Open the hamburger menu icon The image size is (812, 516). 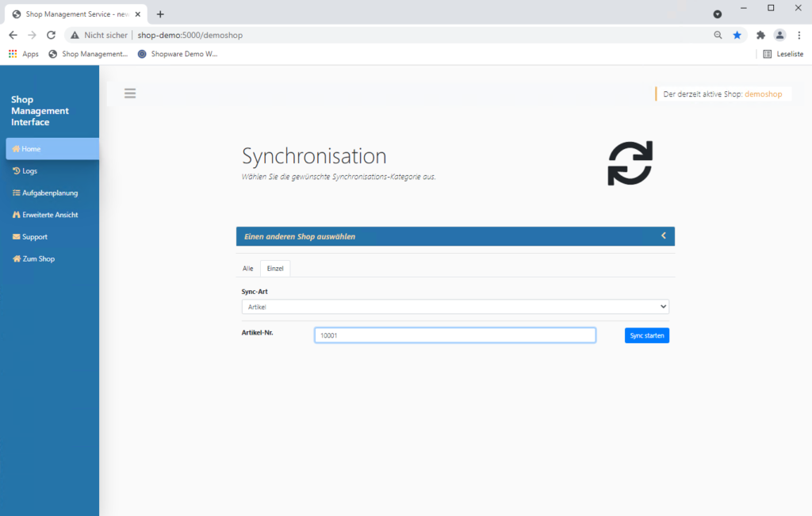[x=130, y=94]
